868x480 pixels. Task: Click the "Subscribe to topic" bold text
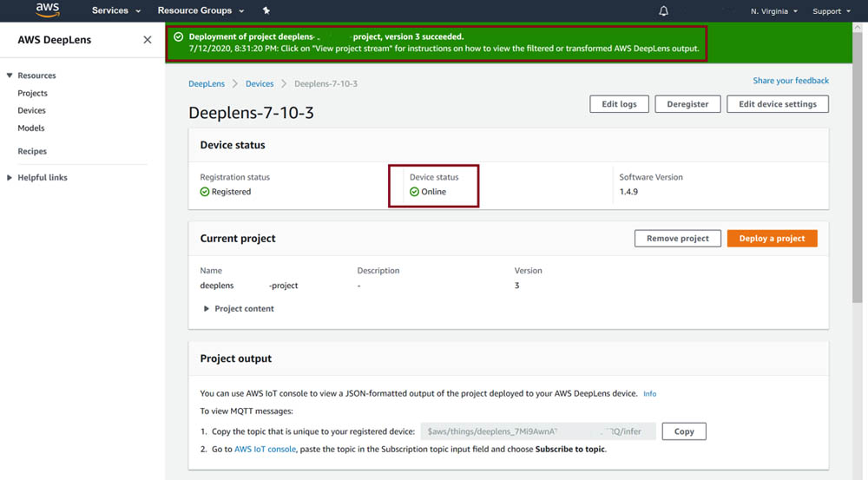(569, 449)
